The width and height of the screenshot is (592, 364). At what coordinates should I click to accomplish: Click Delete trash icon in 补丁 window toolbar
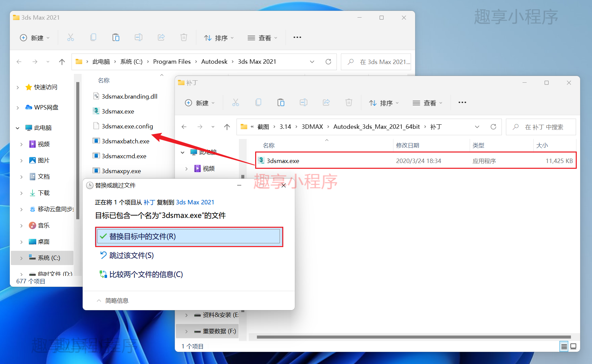[x=349, y=103]
